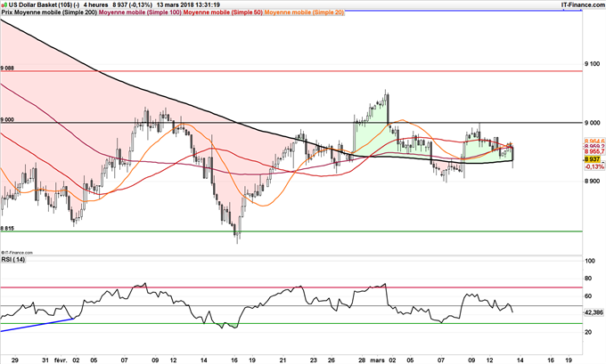Click the 'mars' month label on date axis
Screen dimensions: 606x364
pos(377,360)
